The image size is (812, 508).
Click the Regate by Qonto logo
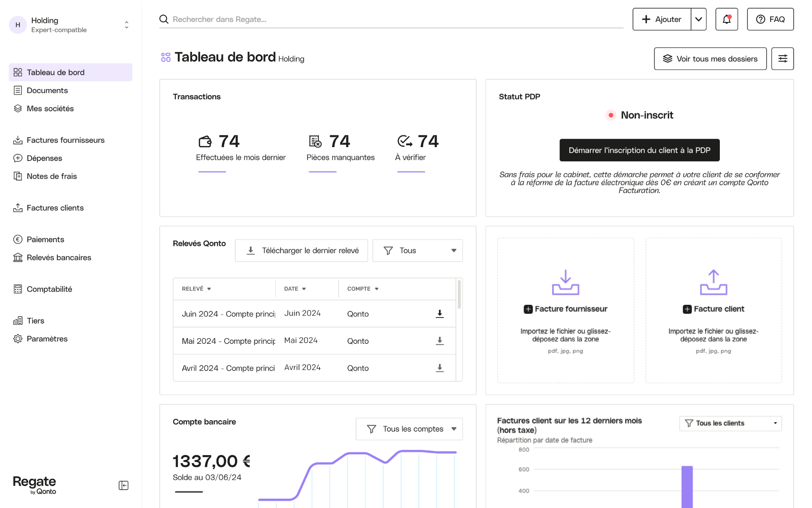tap(35, 485)
